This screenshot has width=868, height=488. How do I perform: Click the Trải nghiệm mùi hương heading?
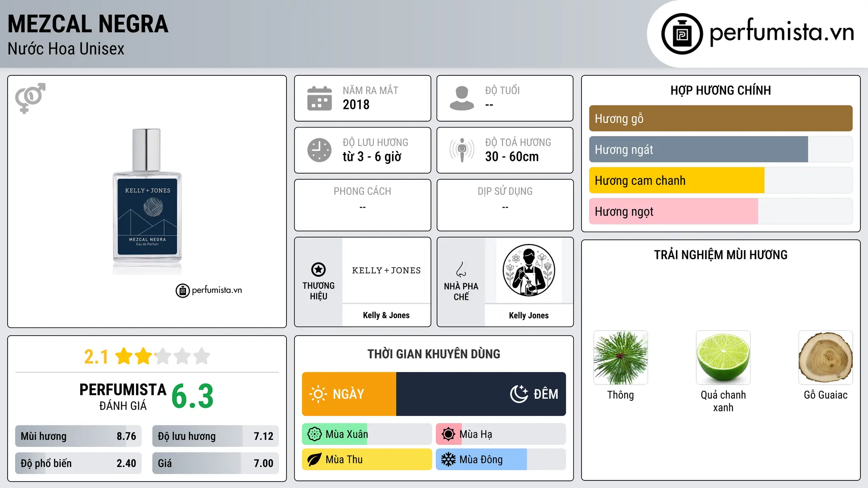[x=721, y=255]
